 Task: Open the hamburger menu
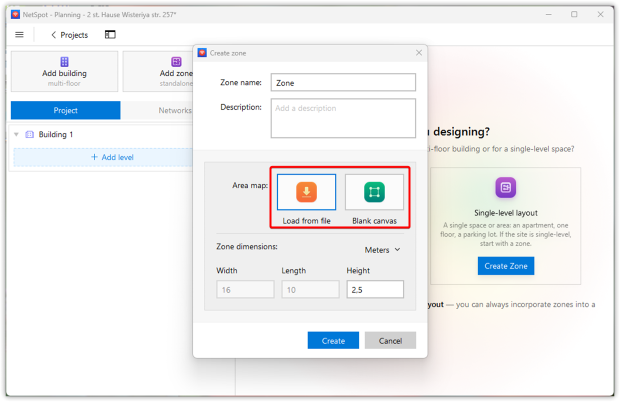(x=19, y=35)
